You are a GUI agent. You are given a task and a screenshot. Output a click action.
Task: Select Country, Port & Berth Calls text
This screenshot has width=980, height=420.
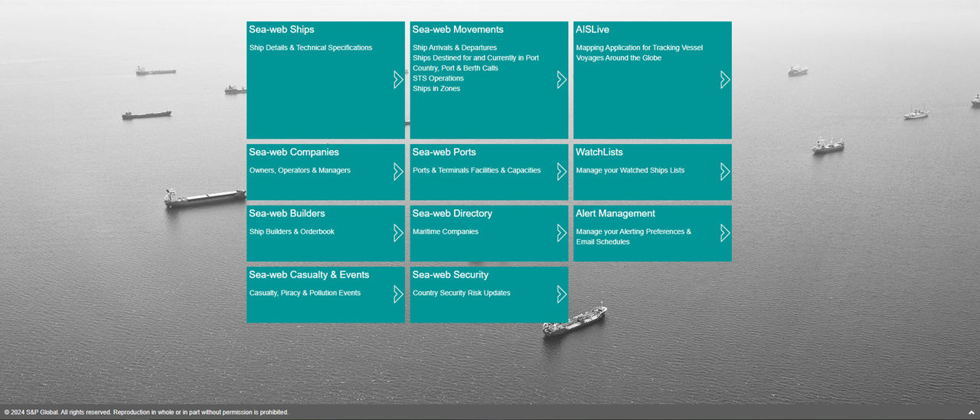[x=456, y=68]
